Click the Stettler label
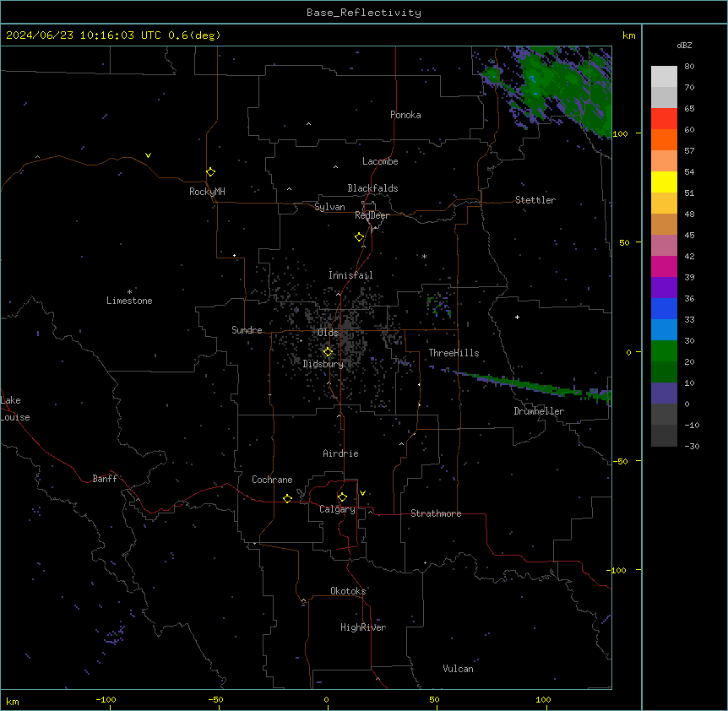The image size is (728, 711). (535, 200)
